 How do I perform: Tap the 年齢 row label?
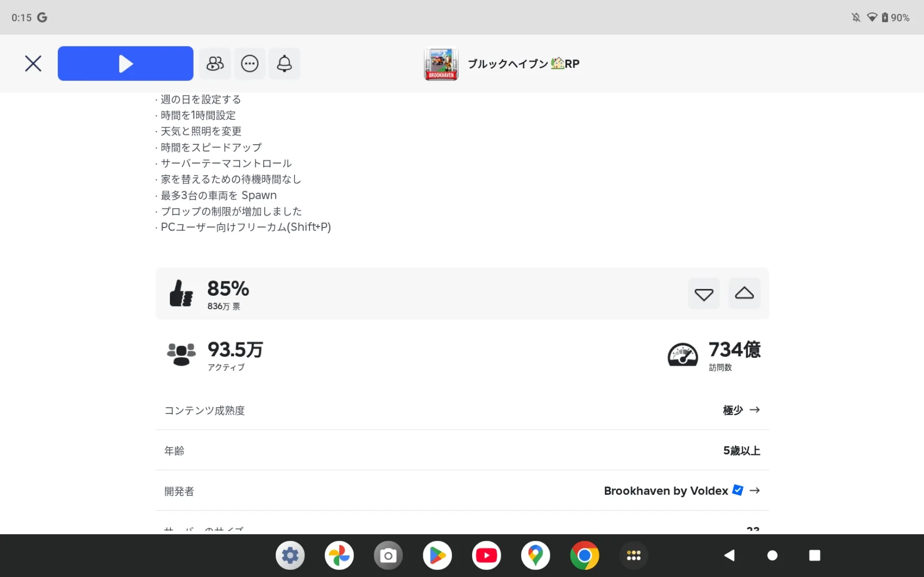[x=175, y=450]
